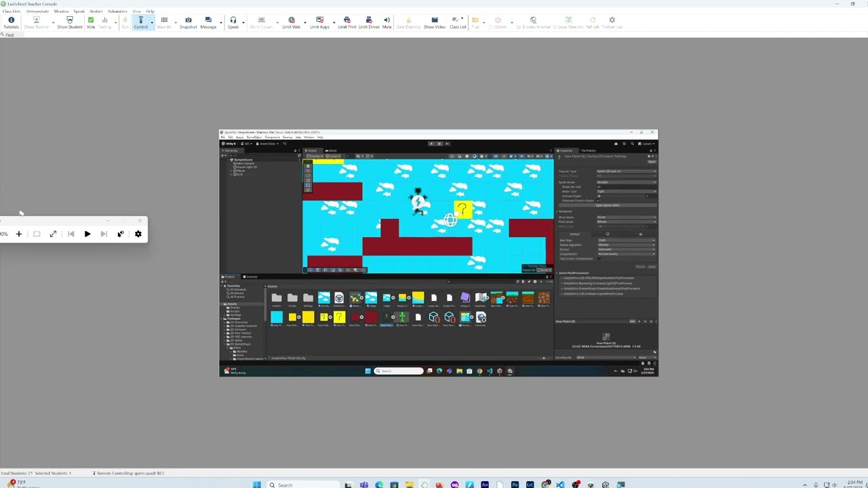Click the Co-Browse Internet icon

click(x=533, y=23)
